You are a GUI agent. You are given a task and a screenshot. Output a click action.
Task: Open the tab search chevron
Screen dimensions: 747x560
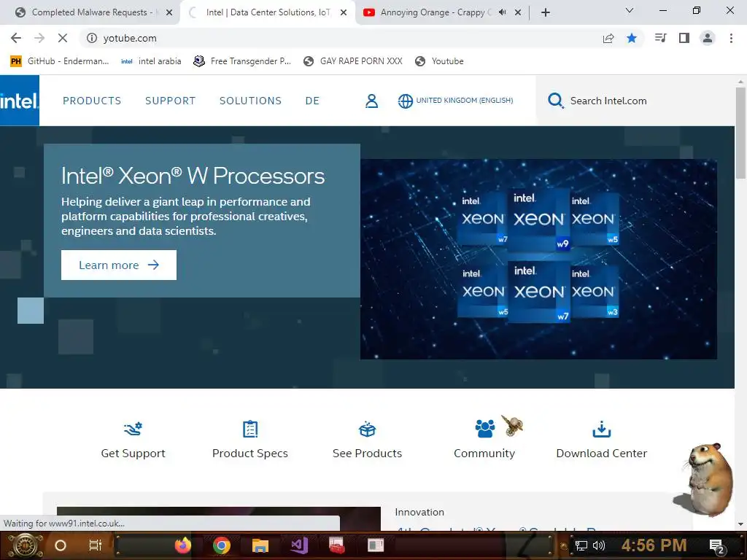[630, 10]
